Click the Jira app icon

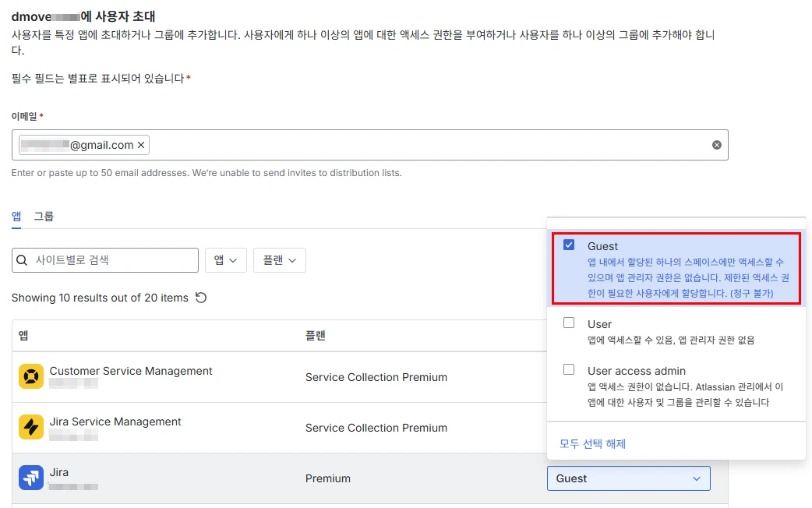[31, 478]
